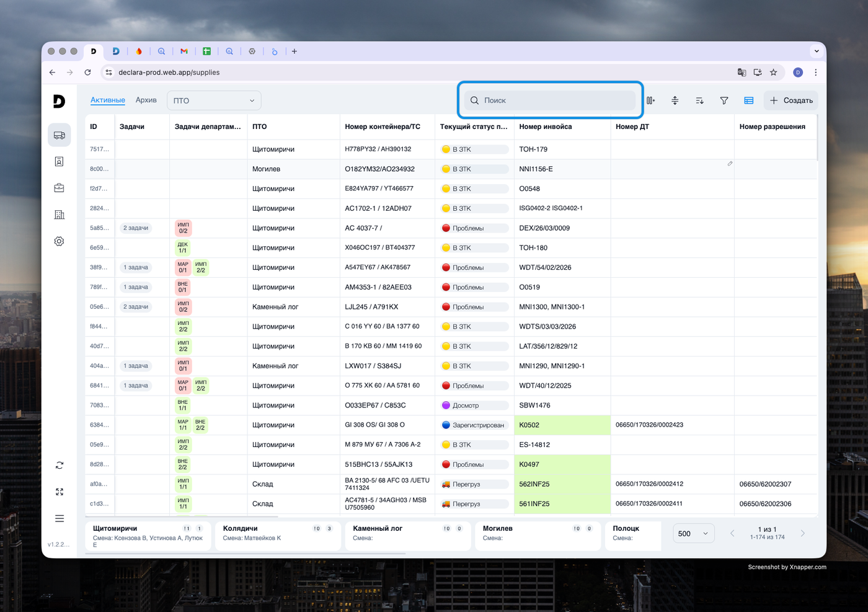This screenshot has height=612, width=868.
Task: Open the settings gear in sidebar
Action: coord(60,241)
